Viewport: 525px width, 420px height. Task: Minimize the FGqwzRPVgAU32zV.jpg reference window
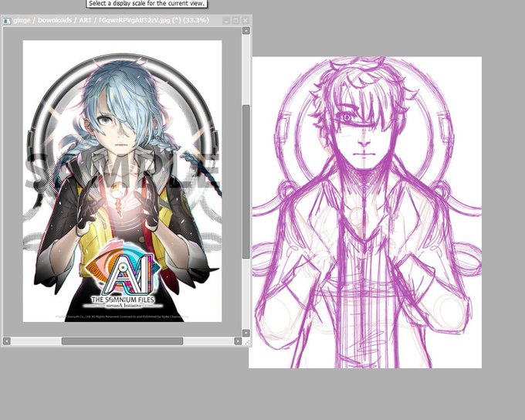pos(226,20)
